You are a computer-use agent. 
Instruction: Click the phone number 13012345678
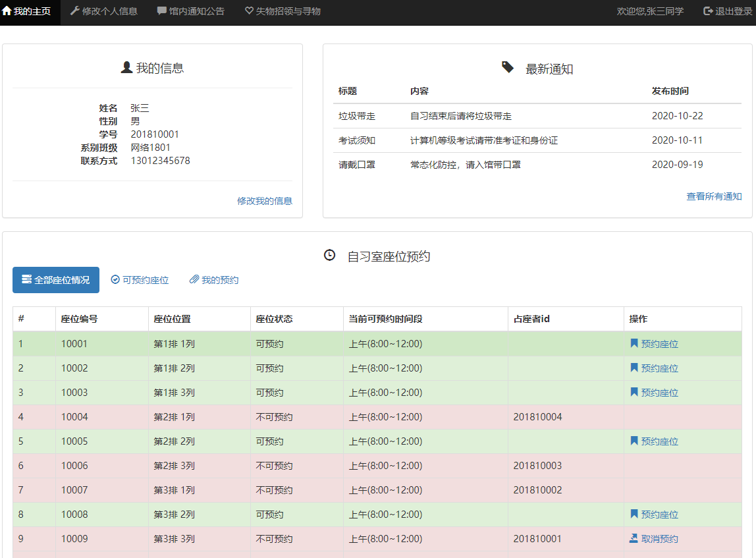pos(161,161)
